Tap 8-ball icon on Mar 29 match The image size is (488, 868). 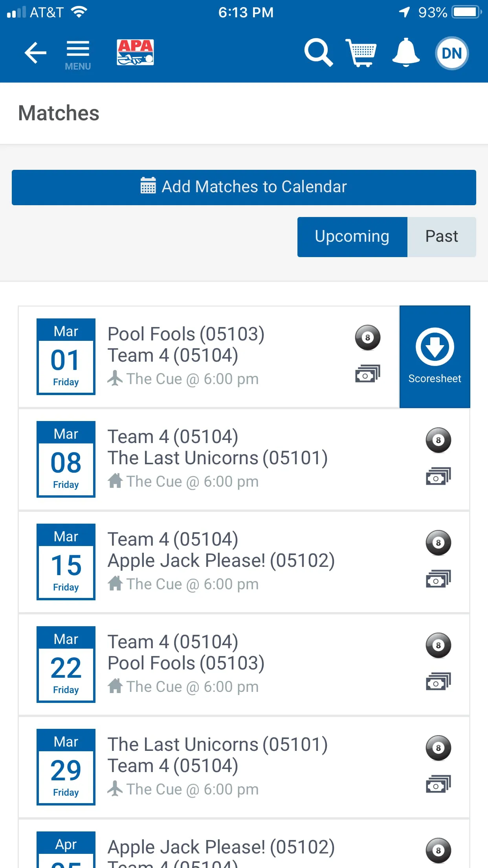438,748
